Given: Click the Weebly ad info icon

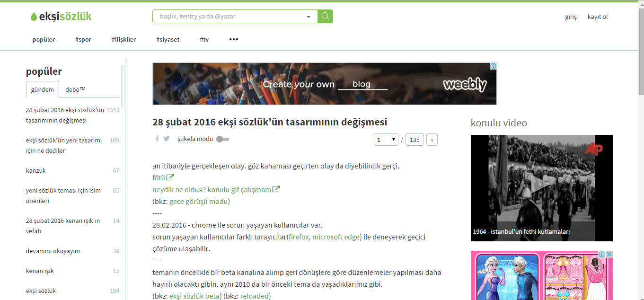Looking at the screenshot, I should pyautogui.click(x=493, y=66).
